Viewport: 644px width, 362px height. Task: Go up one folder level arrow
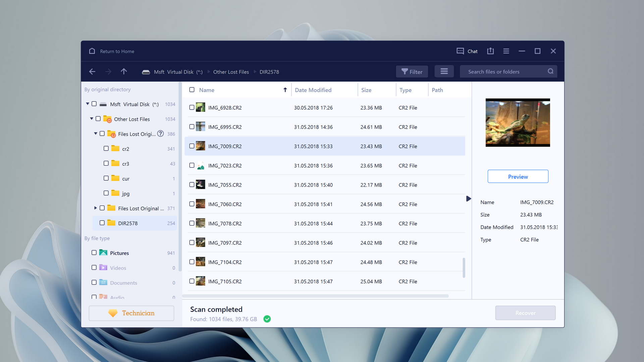click(x=124, y=71)
